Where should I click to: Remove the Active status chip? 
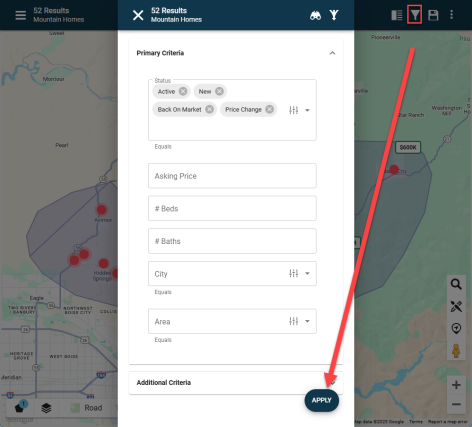tap(183, 91)
